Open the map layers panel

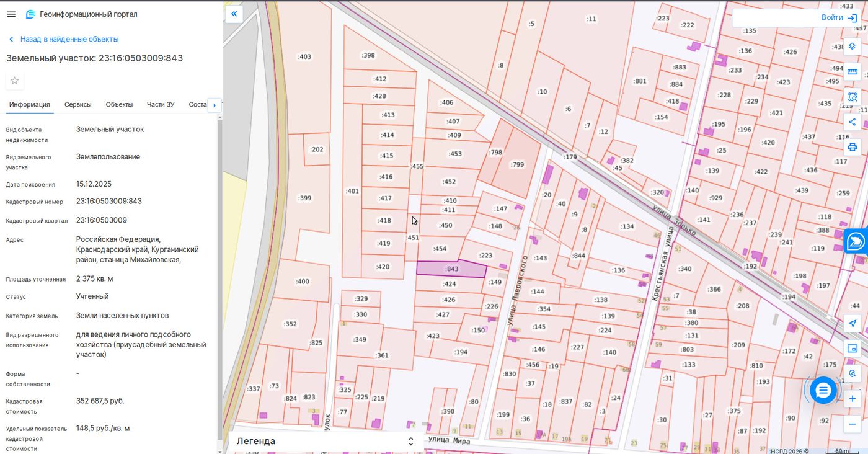(x=852, y=46)
